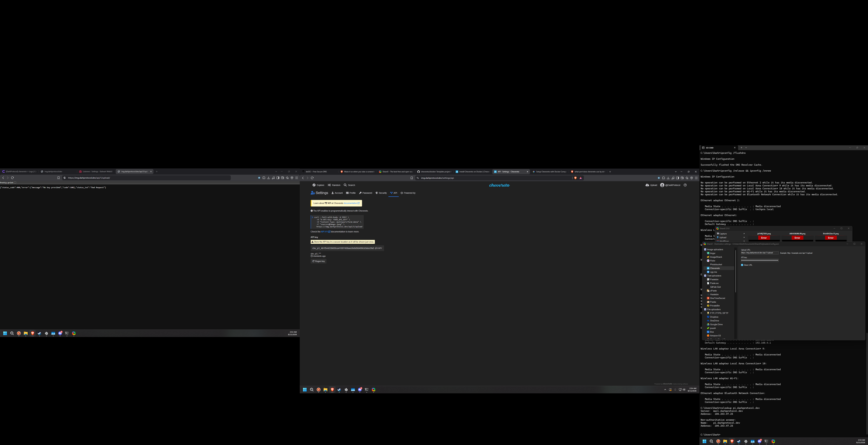Screen dimensions: 868x445
Task: Open Brave main menu in settings browser
Action: [x=696, y=178]
